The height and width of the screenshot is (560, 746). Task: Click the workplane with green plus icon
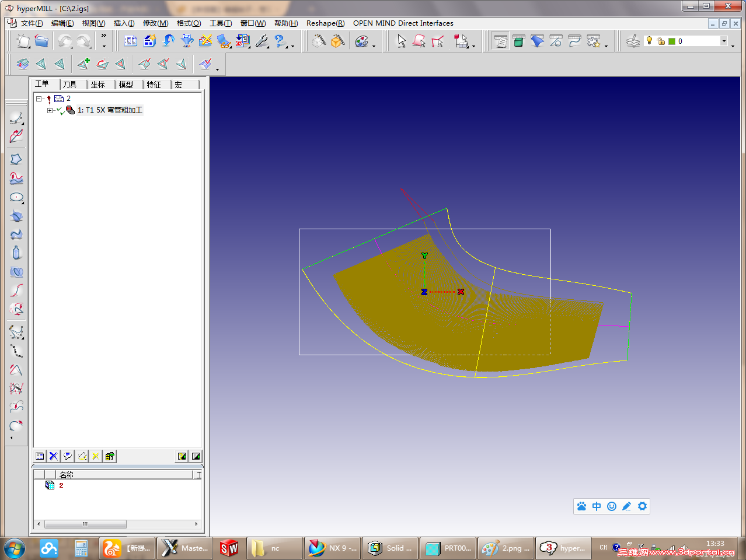[83, 64]
